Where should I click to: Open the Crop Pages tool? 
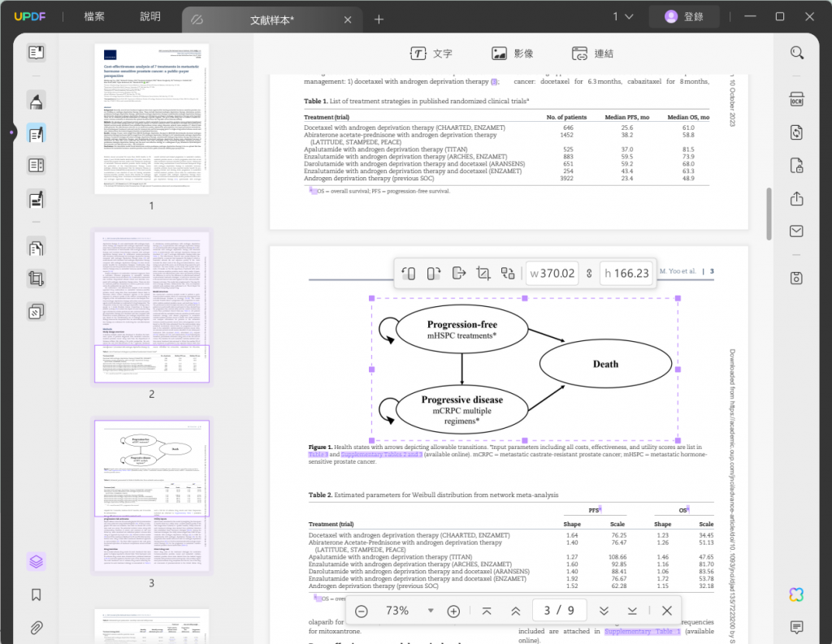[x=36, y=279]
